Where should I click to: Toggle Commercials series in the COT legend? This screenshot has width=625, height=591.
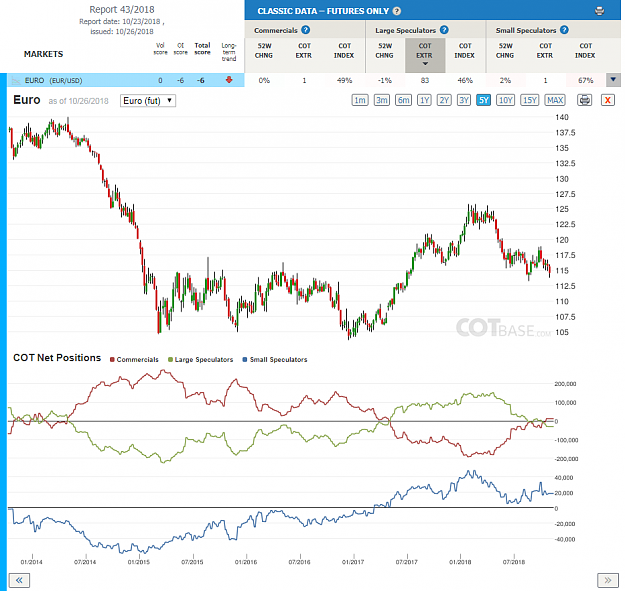coord(134,359)
